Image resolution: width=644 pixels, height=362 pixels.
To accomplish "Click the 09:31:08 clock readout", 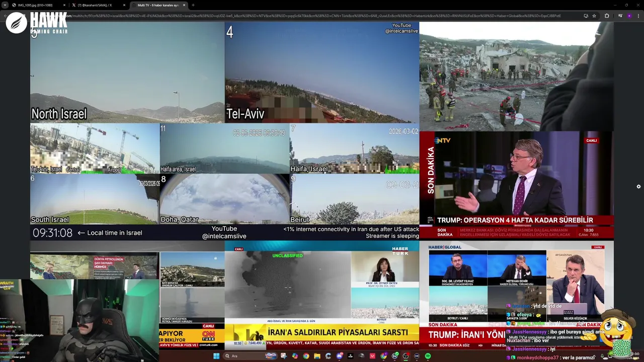I will [x=52, y=233].
